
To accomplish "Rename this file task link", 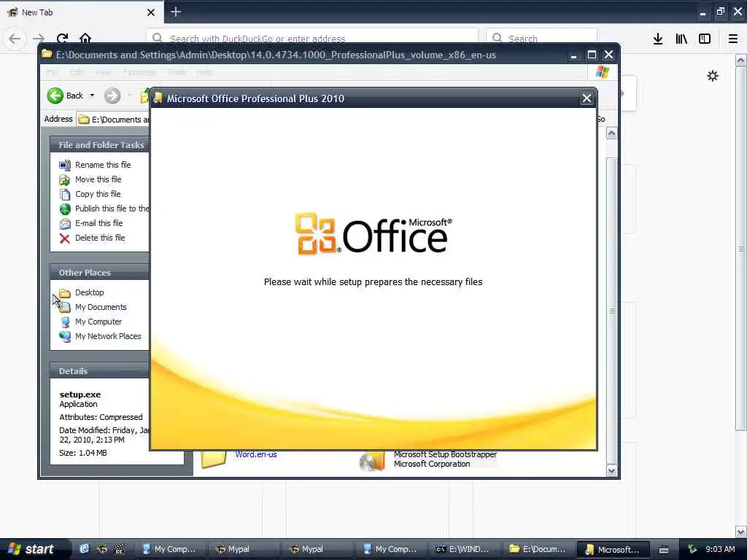I will pyautogui.click(x=103, y=165).
